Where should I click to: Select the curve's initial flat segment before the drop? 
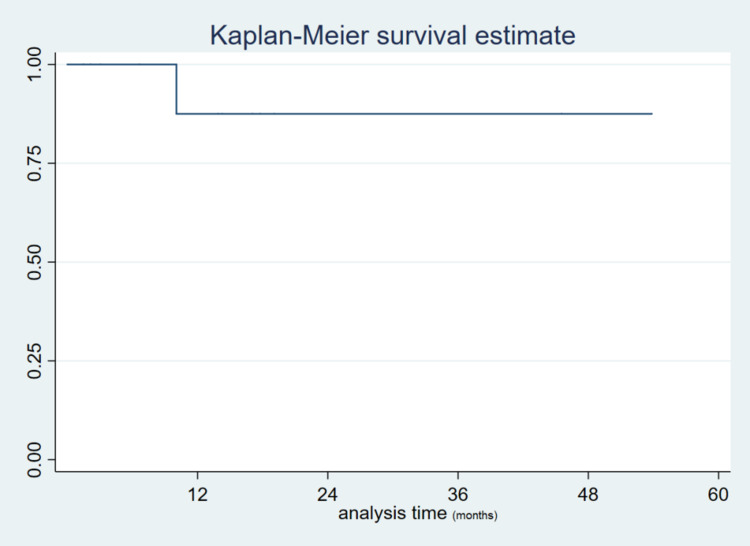tap(122, 64)
